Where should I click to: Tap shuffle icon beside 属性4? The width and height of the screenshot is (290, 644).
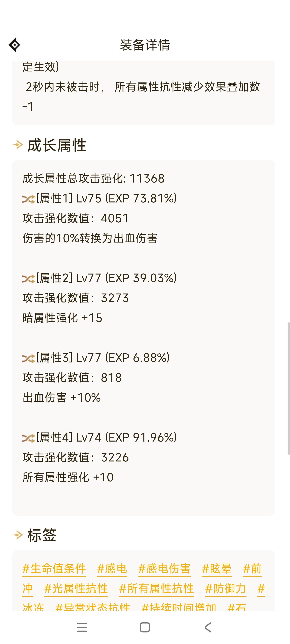(28, 438)
